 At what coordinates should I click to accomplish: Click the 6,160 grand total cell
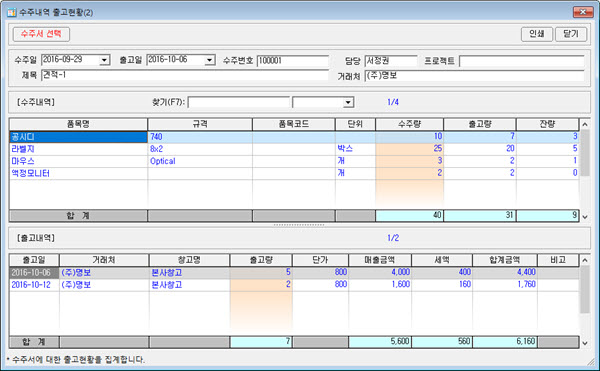pyautogui.click(x=505, y=342)
